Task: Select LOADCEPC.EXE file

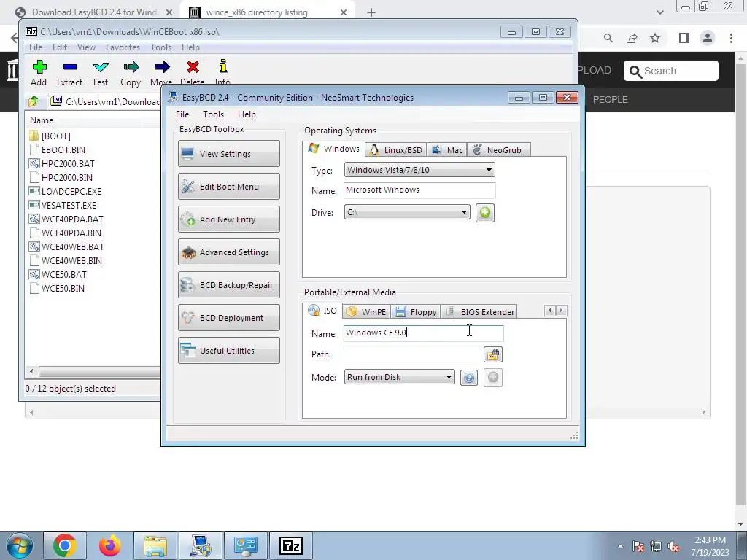Action: coord(65,192)
